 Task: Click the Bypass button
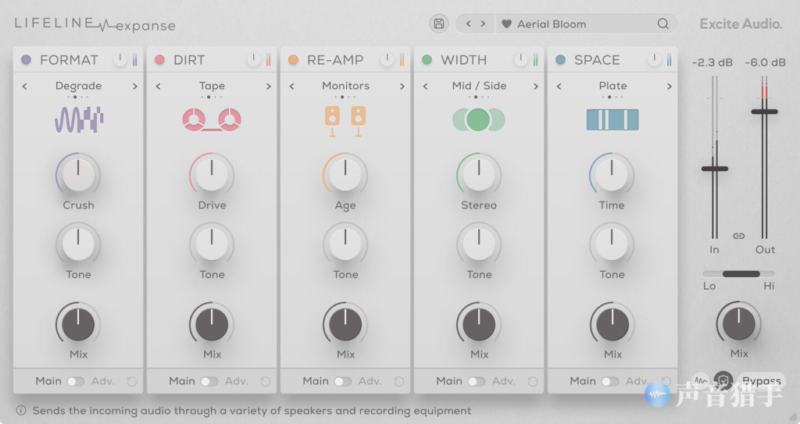[761, 381]
